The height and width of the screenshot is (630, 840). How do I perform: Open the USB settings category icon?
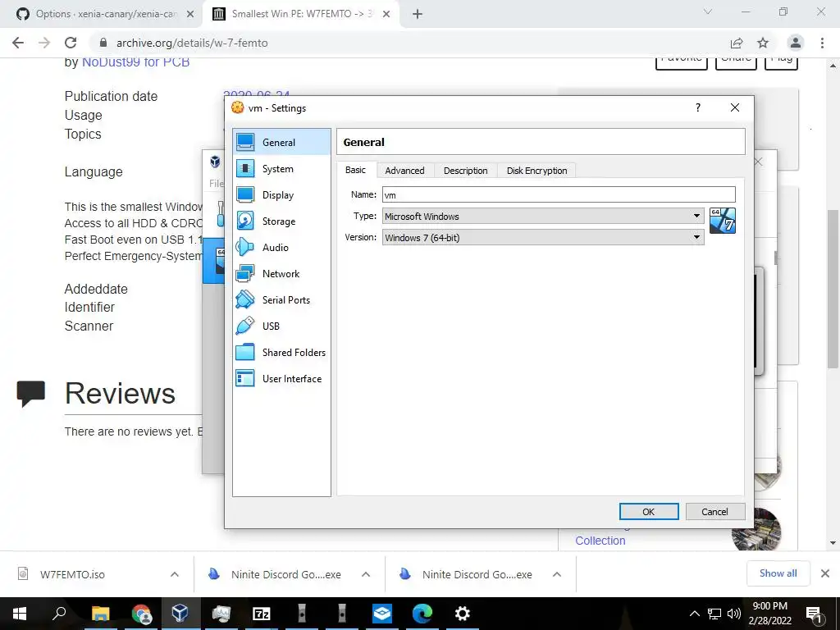[245, 326]
